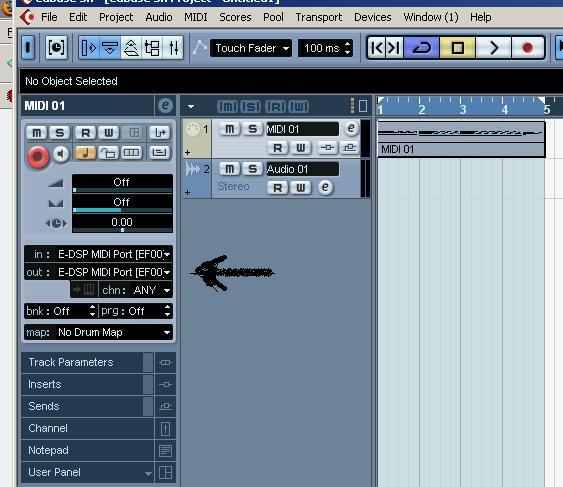Click the Stop transport button
563x487 pixels.
tap(457, 48)
